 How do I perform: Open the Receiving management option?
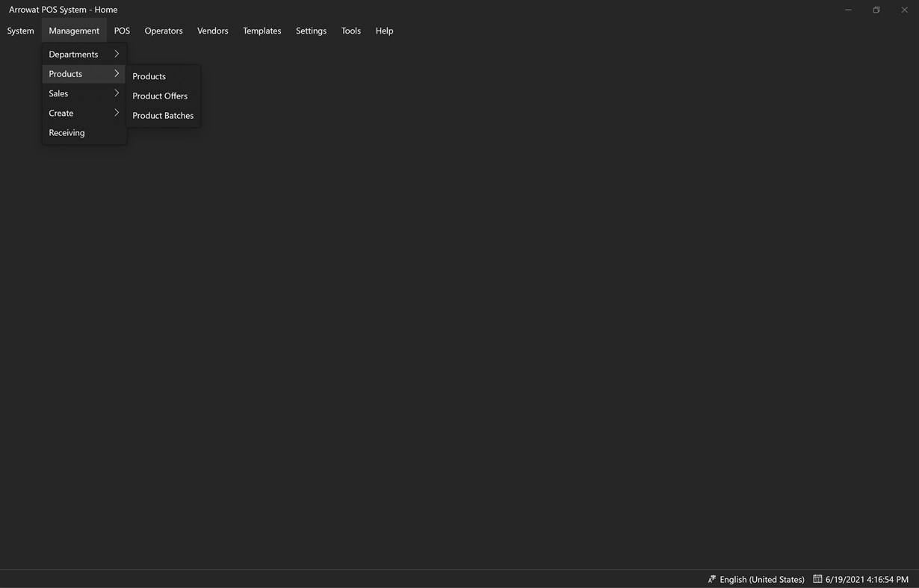66,133
